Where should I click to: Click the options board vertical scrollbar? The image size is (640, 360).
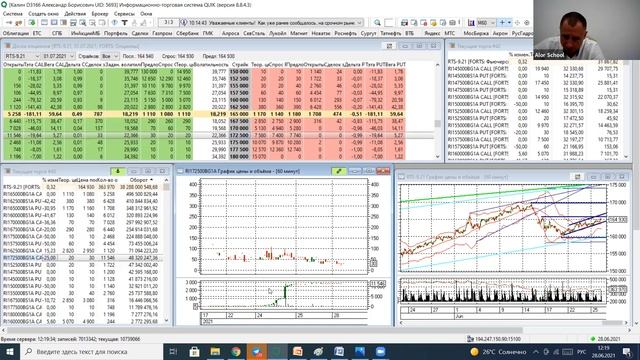(438, 110)
